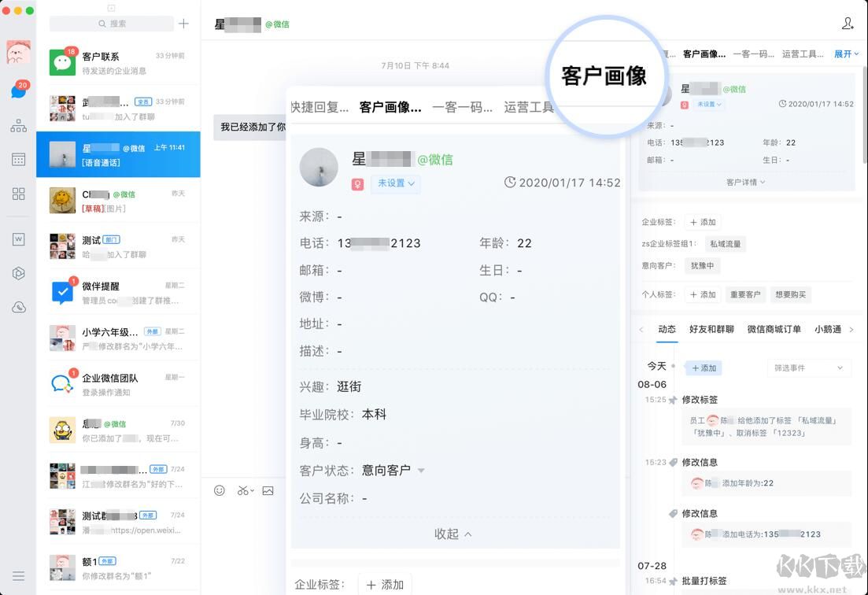This screenshot has height=595, width=868.
Task: Click the image attachment icon
Action: [268, 490]
